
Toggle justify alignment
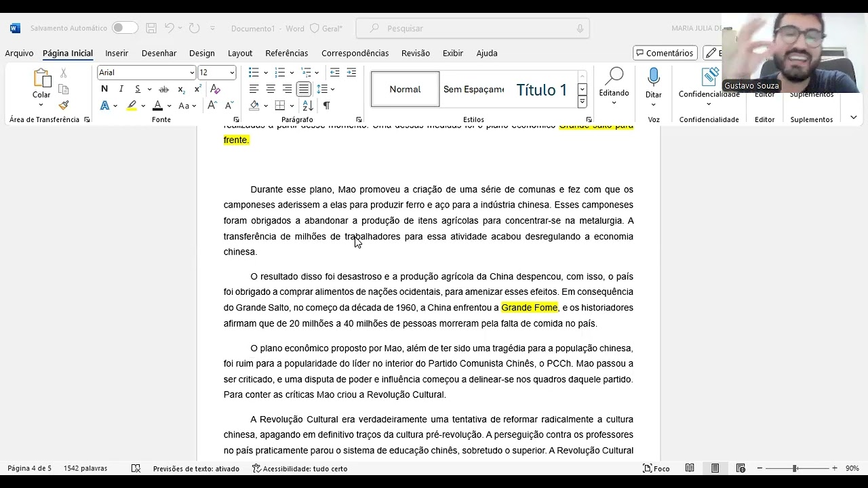click(304, 89)
